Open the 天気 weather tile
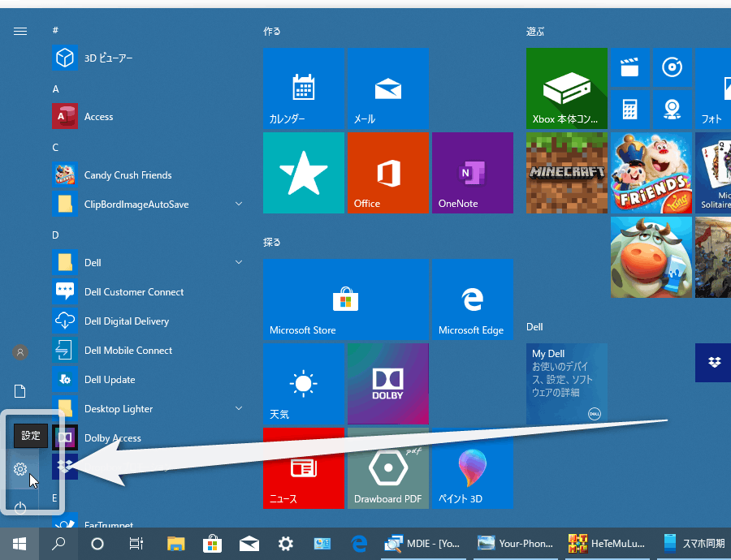Screen dimensions: 731x560 pos(304,384)
